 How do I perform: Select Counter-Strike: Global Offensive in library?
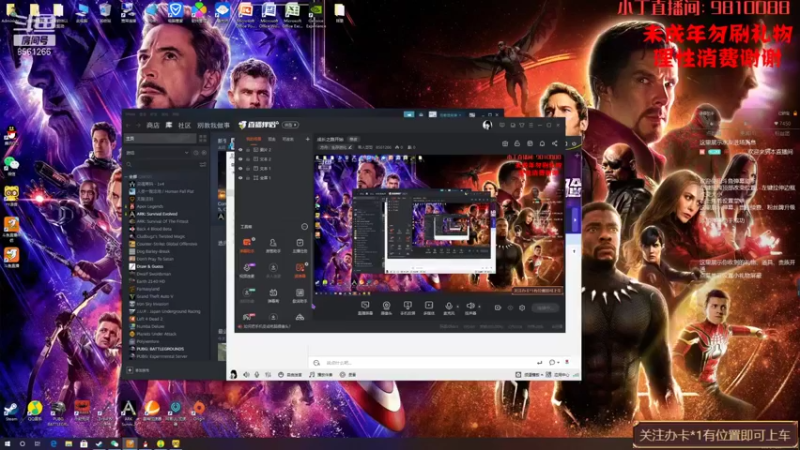point(163,244)
